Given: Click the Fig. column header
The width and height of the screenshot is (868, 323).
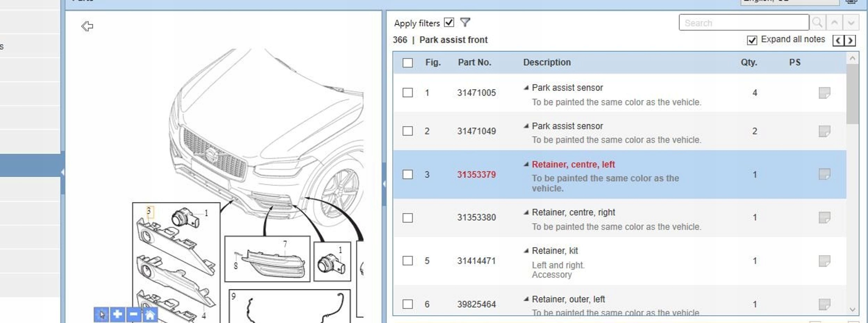Looking at the screenshot, I should pos(433,62).
